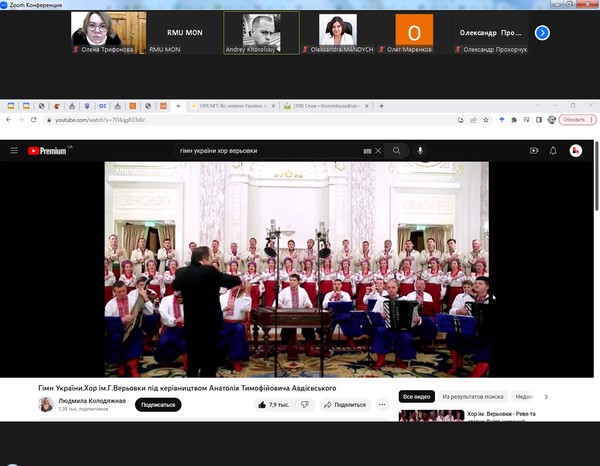Viewport: 600px width, 466px height.
Task: Click the YouTube search magnifier button
Action: (x=396, y=151)
